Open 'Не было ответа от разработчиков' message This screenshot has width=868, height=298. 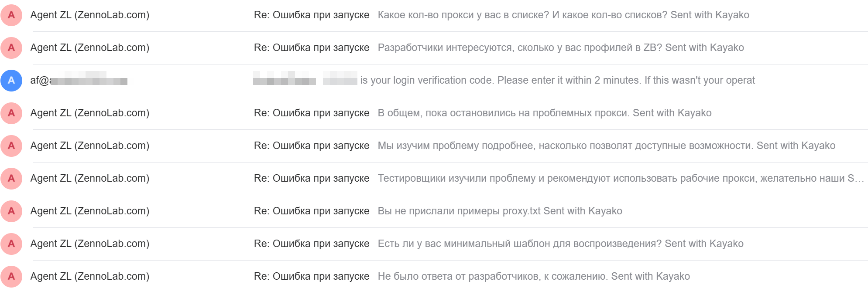coord(533,277)
